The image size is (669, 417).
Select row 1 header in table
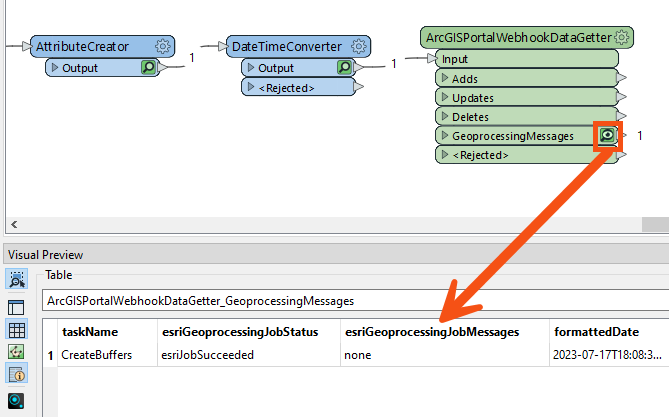pyautogui.click(x=50, y=355)
